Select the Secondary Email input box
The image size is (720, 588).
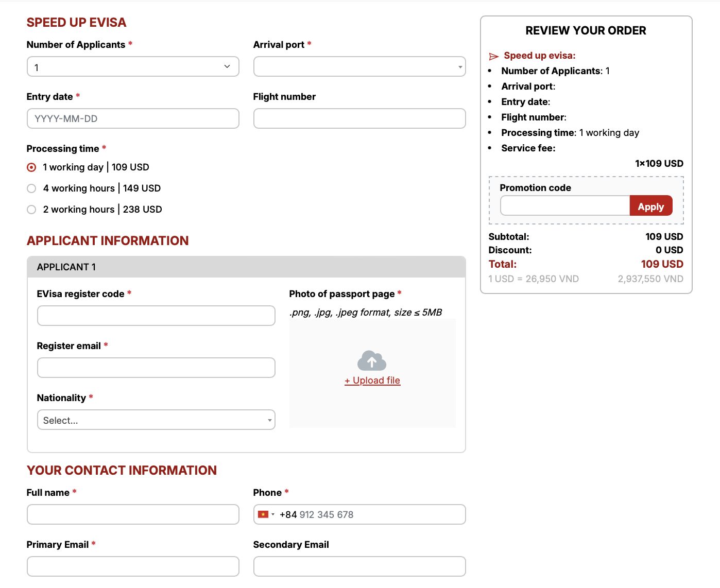pyautogui.click(x=359, y=567)
